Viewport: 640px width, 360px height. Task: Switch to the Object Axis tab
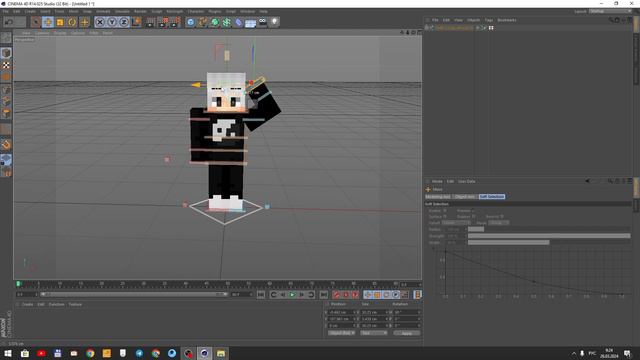(465, 197)
